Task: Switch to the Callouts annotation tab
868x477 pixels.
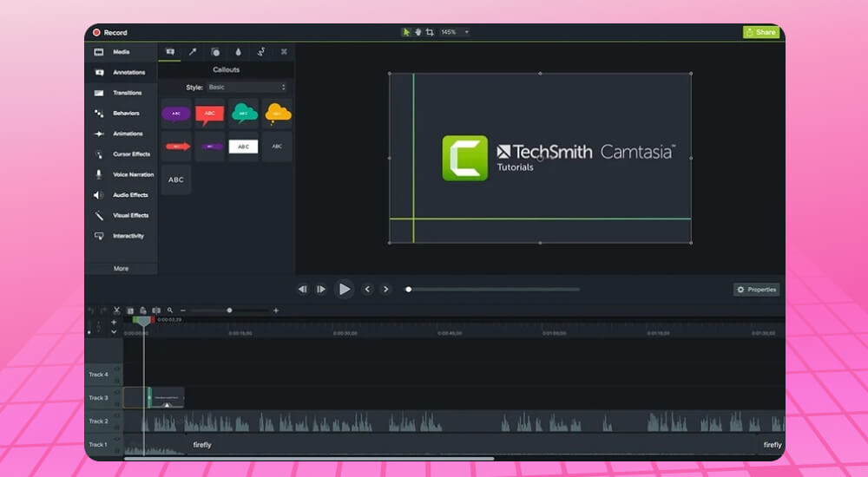Action: [170, 52]
